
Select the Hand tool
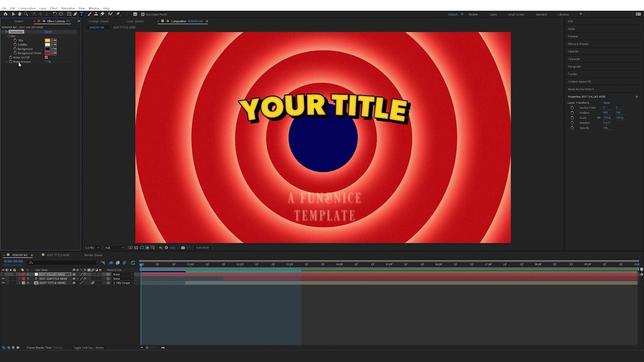(x=20, y=14)
